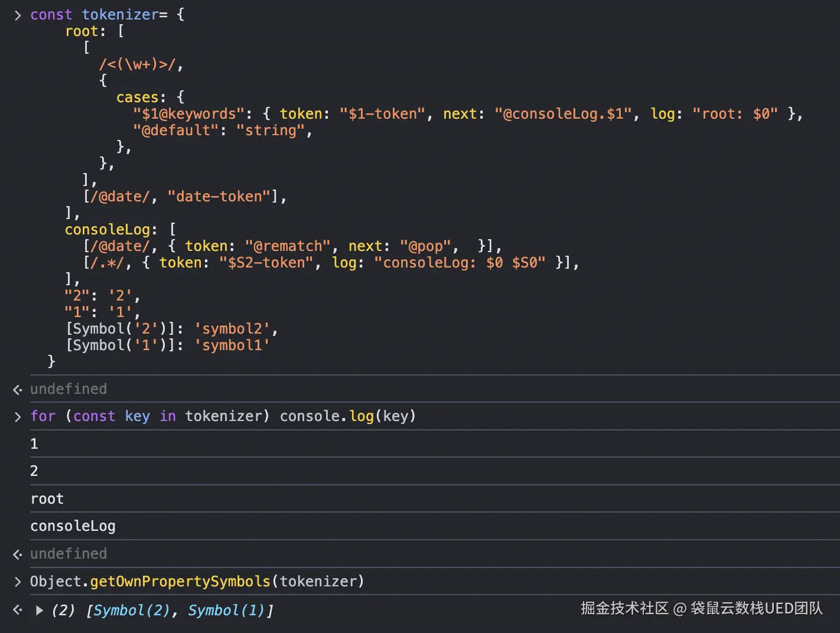Click the '"consoleLog: $0 $S0"' log string
Image resolution: width=840 pixels, height=633 pixels.
(x=460, y=262)
